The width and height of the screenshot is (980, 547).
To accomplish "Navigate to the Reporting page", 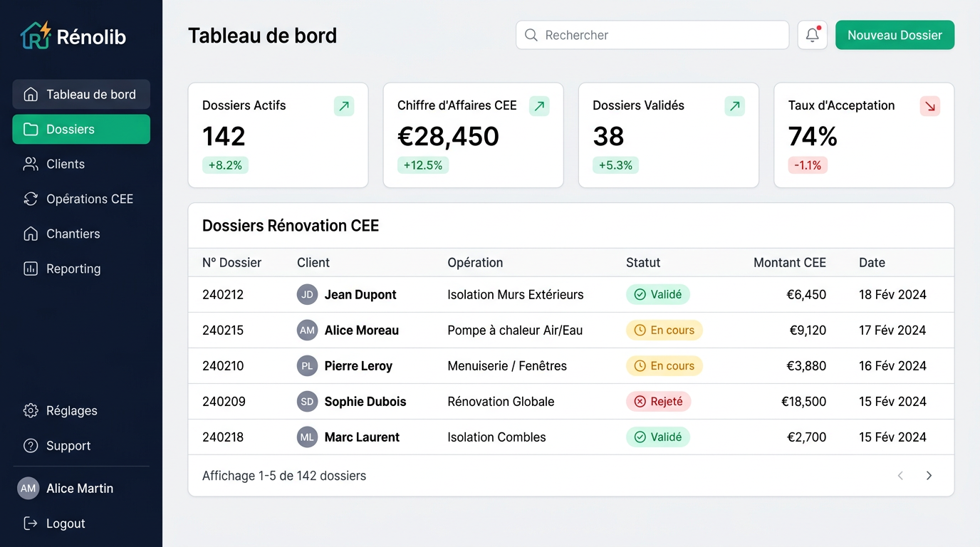I will [73, 269].
